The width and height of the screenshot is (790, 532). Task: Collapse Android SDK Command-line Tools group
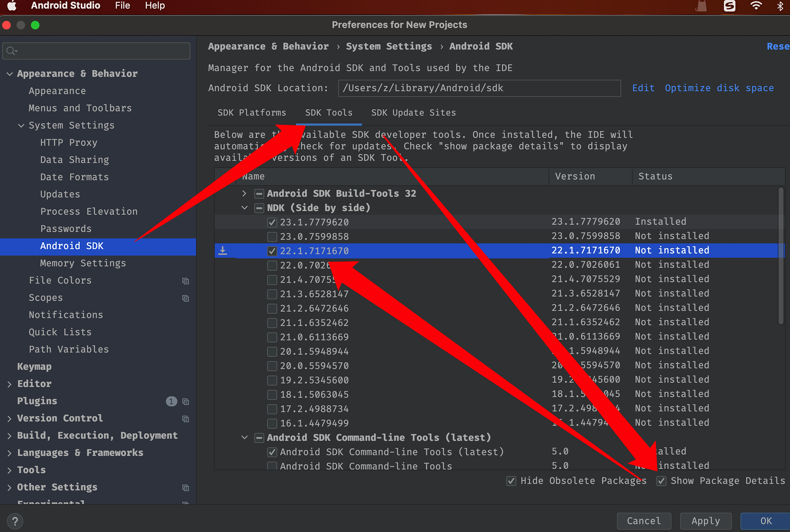(x=245, y=438)
